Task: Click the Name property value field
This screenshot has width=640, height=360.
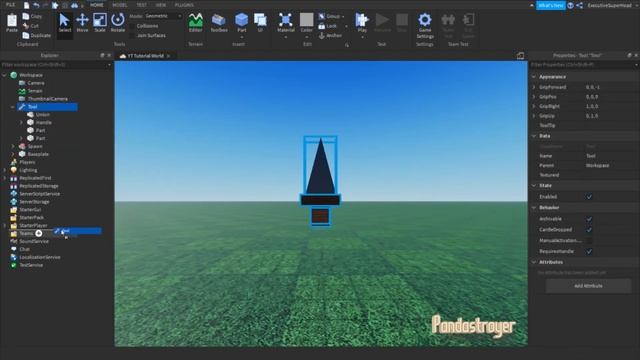Action: 611,156
